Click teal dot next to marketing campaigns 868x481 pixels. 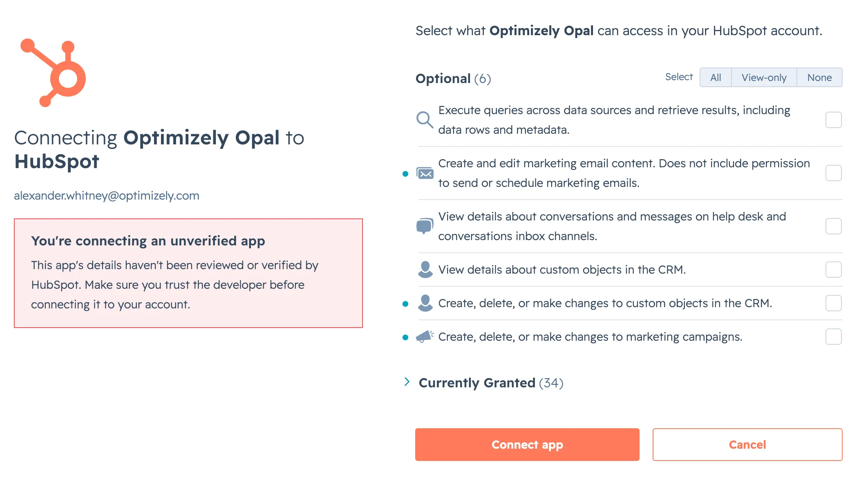[405, 337]
